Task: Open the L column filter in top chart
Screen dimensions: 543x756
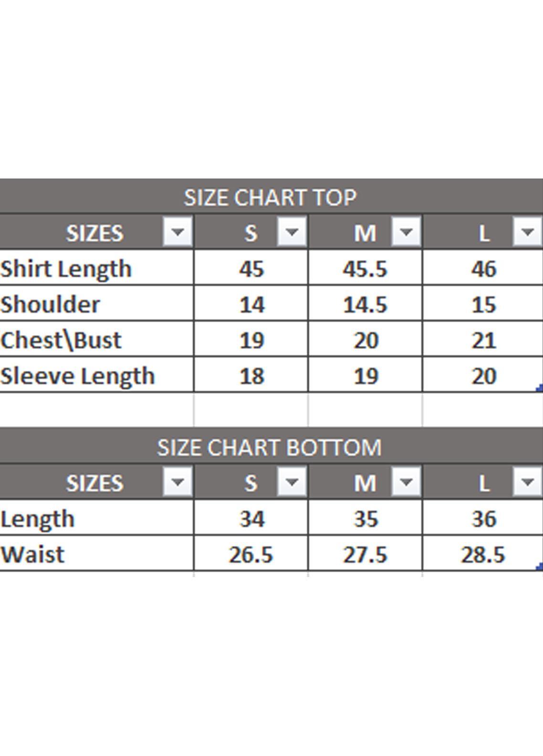Action: point(527,232)
